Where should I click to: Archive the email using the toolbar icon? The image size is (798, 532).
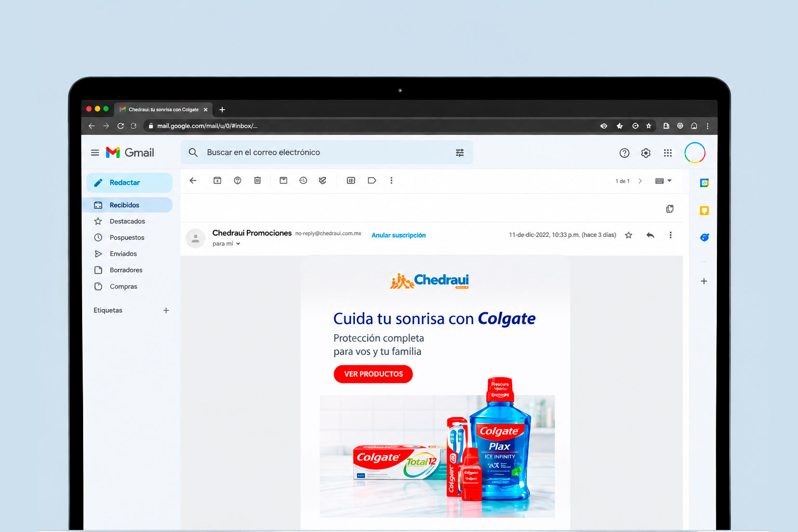coord(217,181)
